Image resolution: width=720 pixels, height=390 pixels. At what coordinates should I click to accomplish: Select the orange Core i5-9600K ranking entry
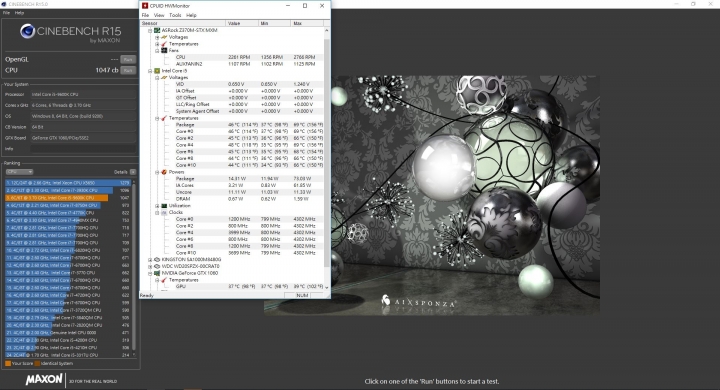pos(68,198)
